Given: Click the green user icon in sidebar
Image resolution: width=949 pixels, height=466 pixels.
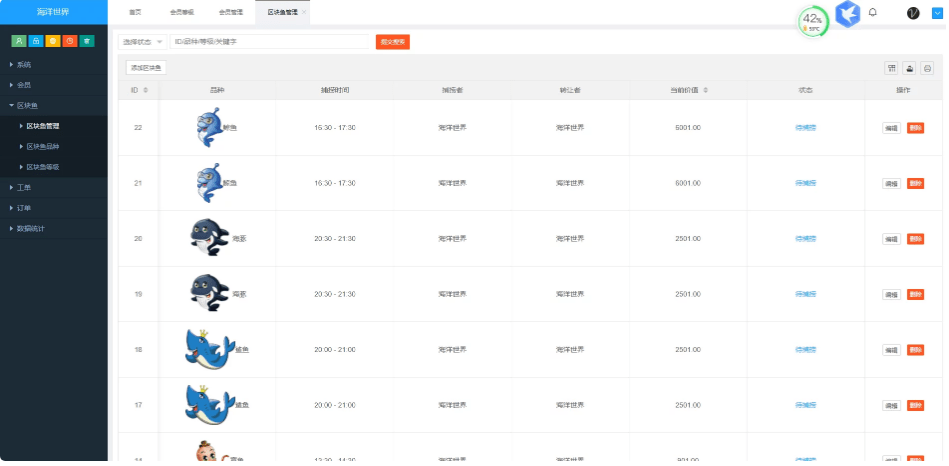Looking at the screenshot, I should pyautogui.click(x=19, y=41).
